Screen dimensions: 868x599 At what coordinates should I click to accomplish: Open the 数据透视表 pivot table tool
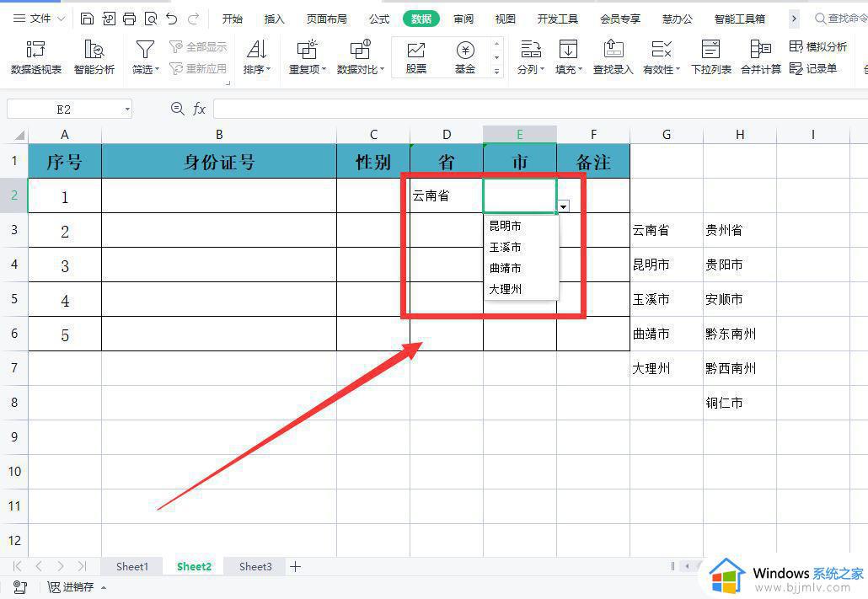pos(36,57)
